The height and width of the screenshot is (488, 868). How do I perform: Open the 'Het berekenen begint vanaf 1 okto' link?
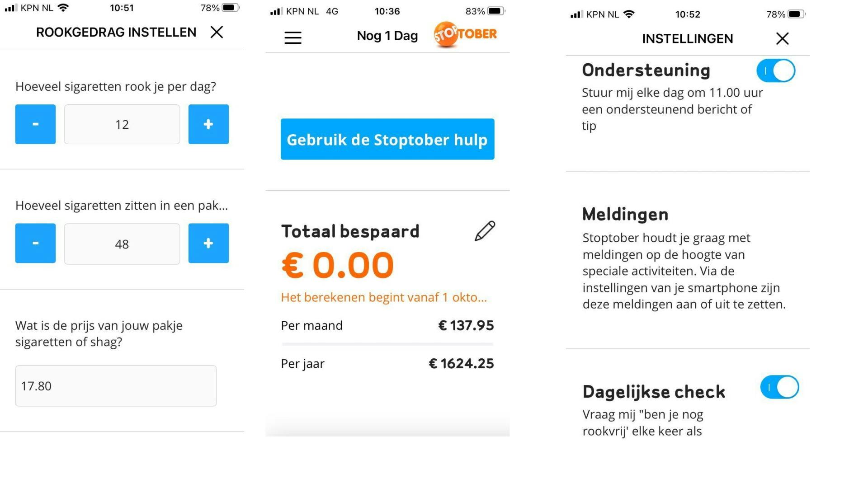(384, 297)
